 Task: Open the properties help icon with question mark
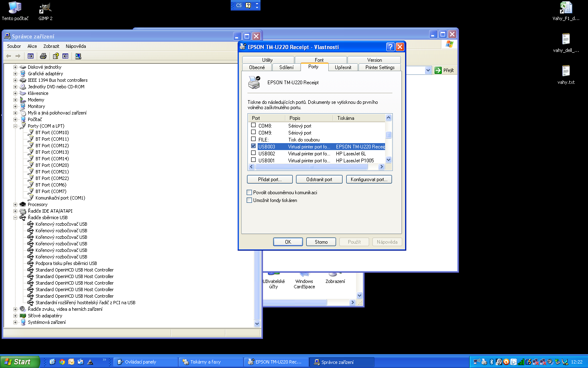[56, 56]
